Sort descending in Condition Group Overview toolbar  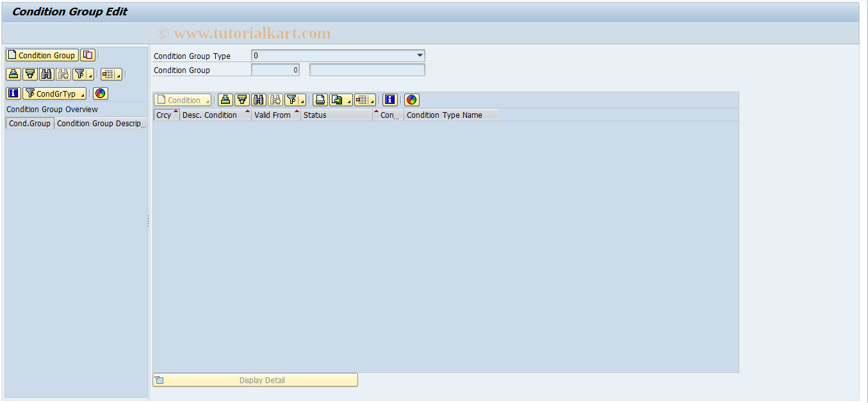(x=30, y=74)
